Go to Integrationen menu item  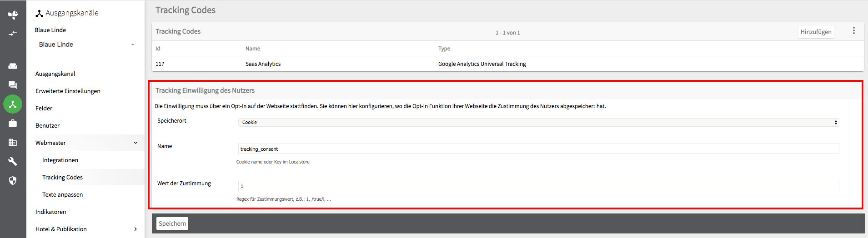[x=60, y=160]
